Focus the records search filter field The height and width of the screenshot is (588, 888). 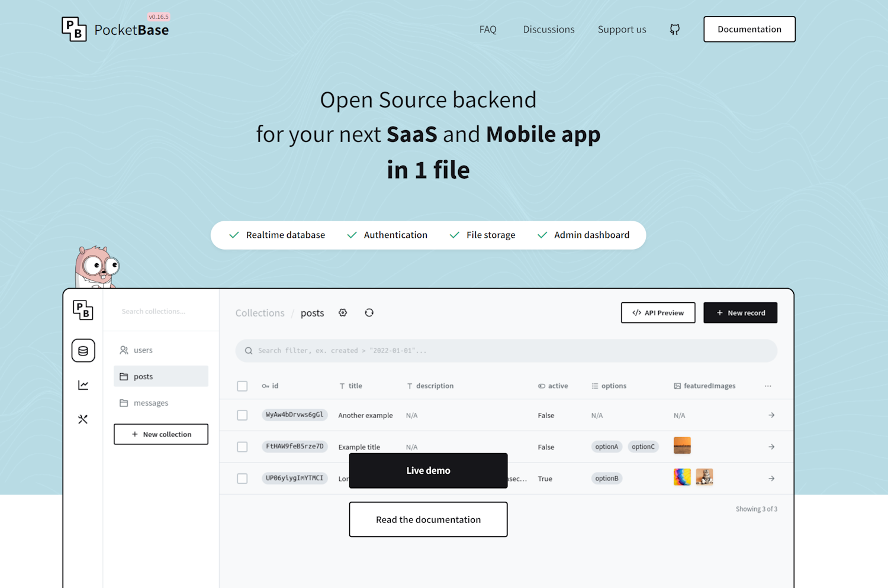506,351
